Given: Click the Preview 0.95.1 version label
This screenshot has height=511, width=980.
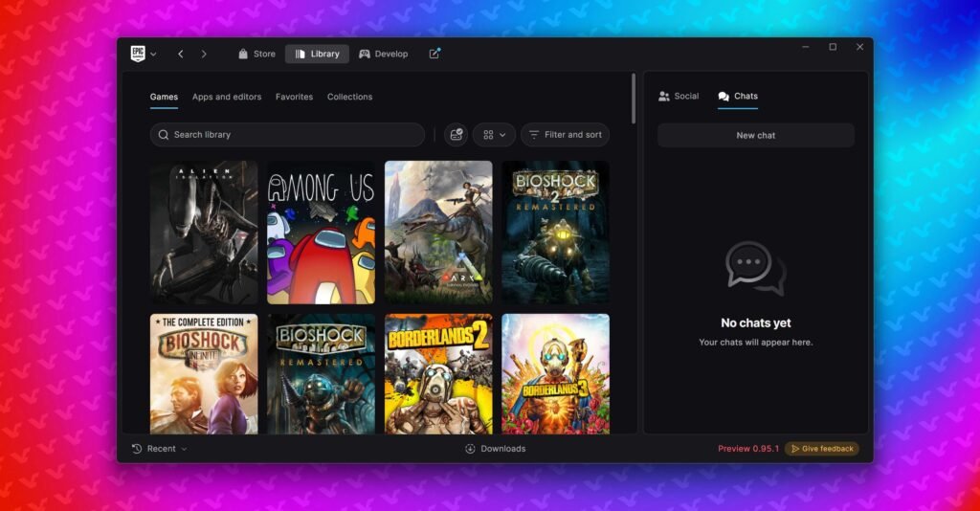Looking at the screenshot, I should [x=748, y=449].
